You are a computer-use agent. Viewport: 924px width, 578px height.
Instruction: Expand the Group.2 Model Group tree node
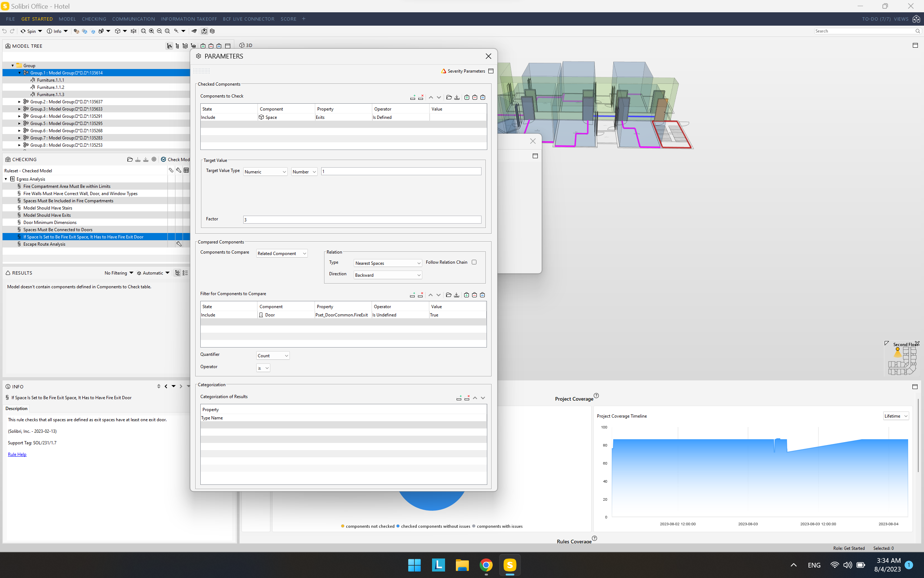[19, 102]
